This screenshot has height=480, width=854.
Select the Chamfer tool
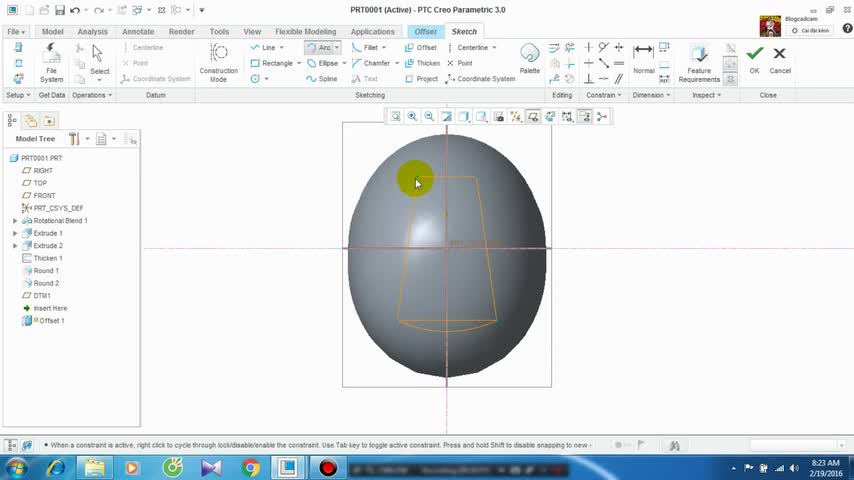pos(371,63)
